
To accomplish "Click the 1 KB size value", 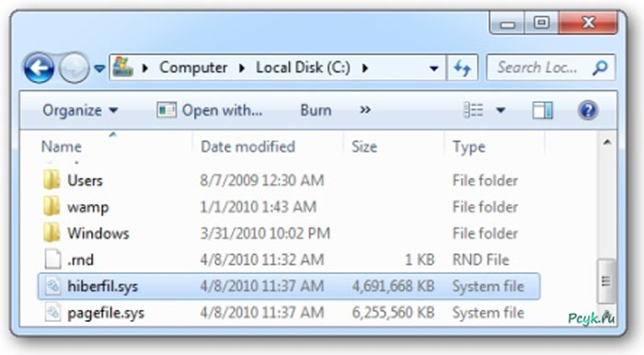I will 420,259.
